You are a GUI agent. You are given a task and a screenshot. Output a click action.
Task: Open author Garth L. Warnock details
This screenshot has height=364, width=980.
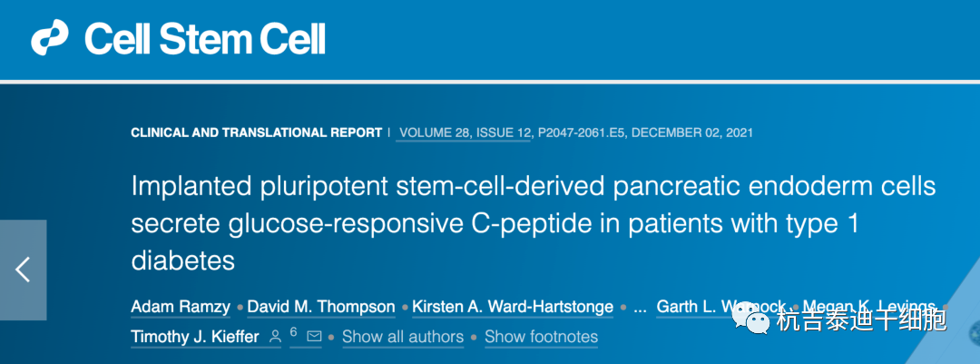pos(717,307)
